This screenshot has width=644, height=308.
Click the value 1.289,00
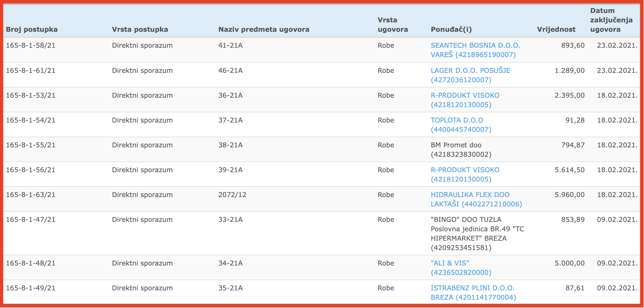pyautogui.click(x=570, y=70)
